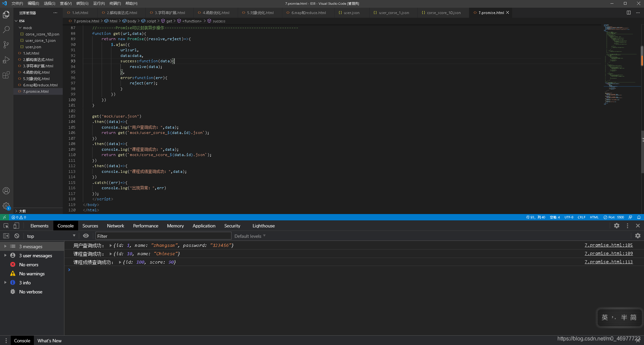Close the 7.promise.html editor tab
The width and height of the screenshot is (644, 345).
[507, 13]
